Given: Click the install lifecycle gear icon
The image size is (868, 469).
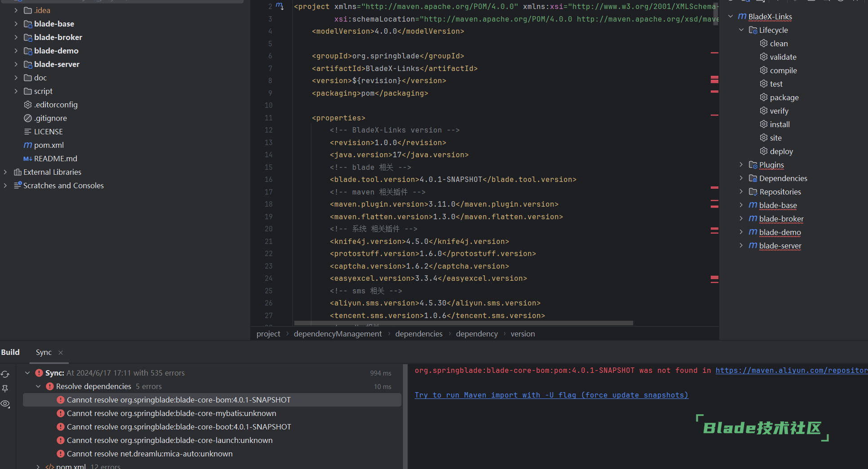Looking at the screenshot, I should (763, 124).
